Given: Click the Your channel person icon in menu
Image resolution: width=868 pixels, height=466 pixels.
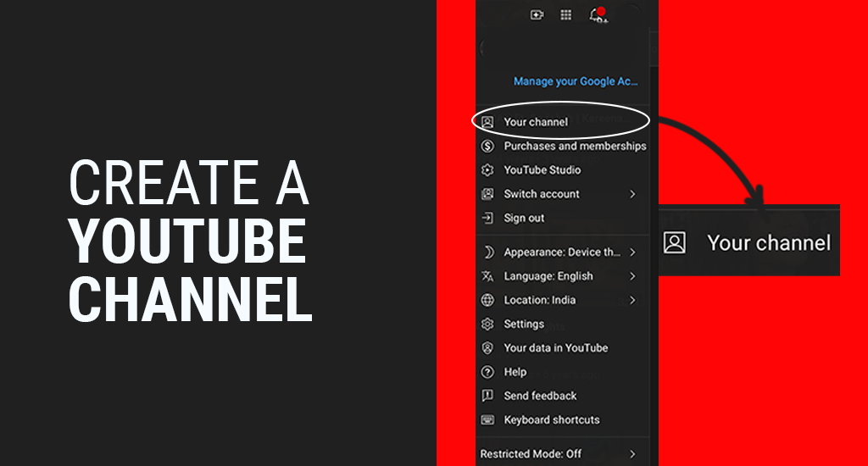Looking at the screenshot, I should [x=487, y=122].
